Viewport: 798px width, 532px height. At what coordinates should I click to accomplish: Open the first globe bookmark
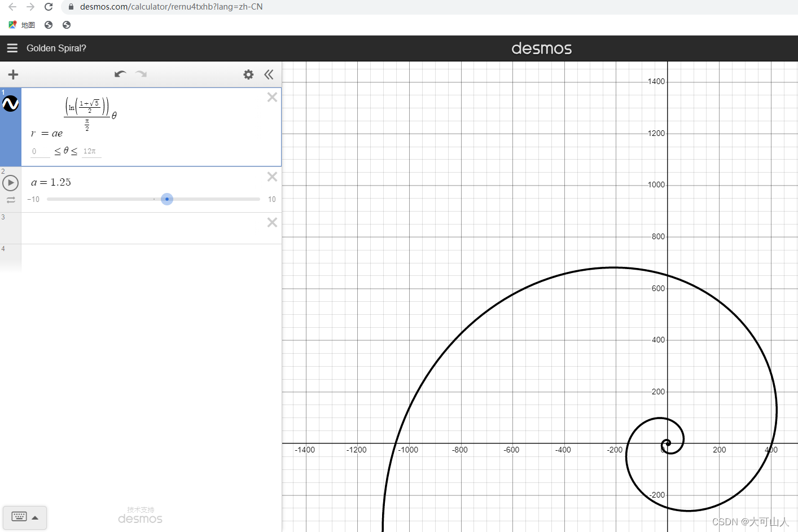(x=49, y=25)
